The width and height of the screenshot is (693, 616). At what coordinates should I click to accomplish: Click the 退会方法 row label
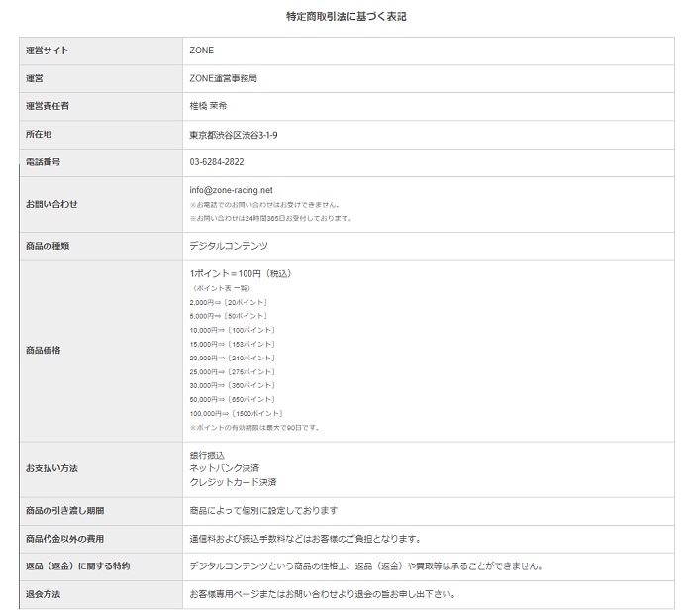click(x=43, y=594)
